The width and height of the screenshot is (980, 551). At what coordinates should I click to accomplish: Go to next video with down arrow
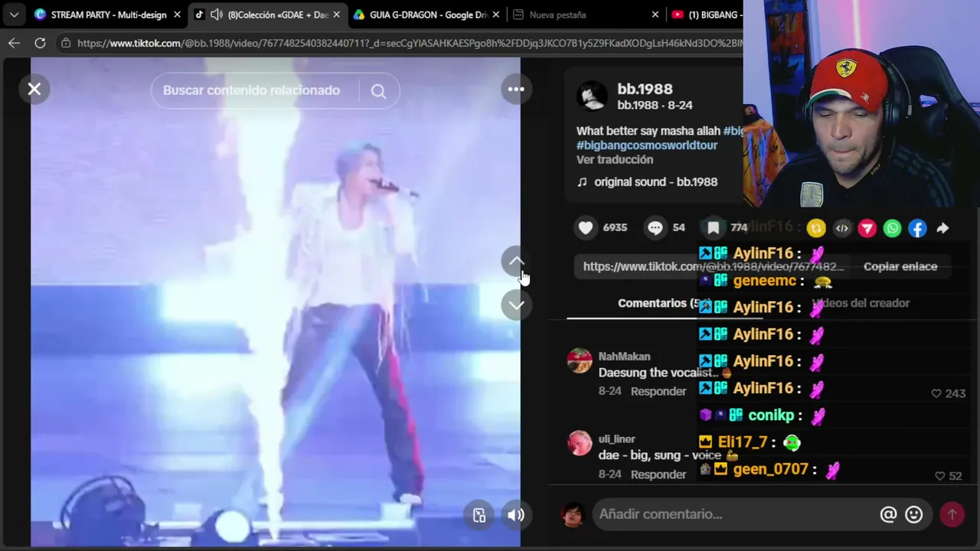pyautogui.click(x=516, y=305)
